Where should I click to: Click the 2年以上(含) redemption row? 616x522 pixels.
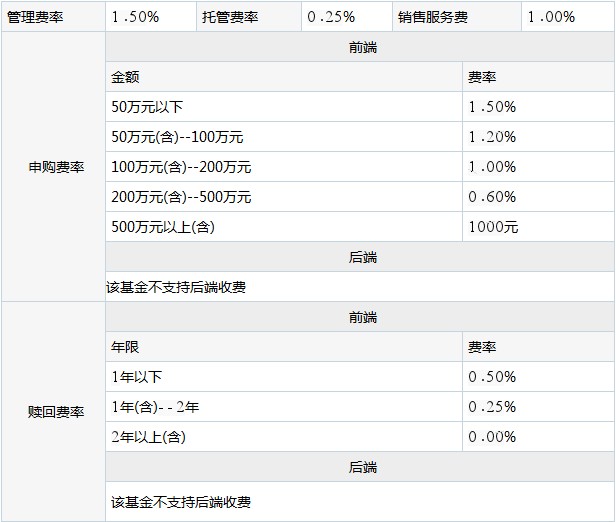148,437
